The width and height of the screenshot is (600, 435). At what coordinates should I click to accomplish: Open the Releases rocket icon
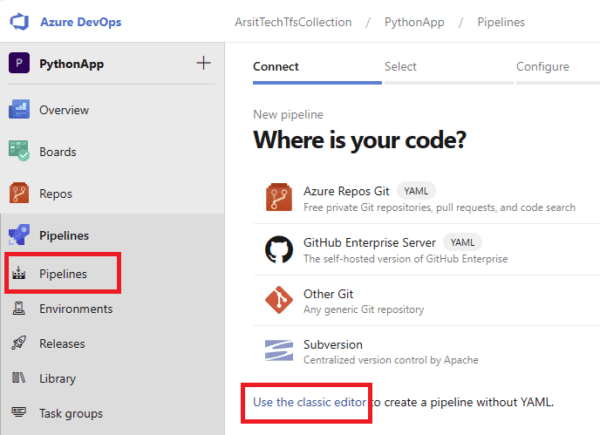[x=19, y=343]
